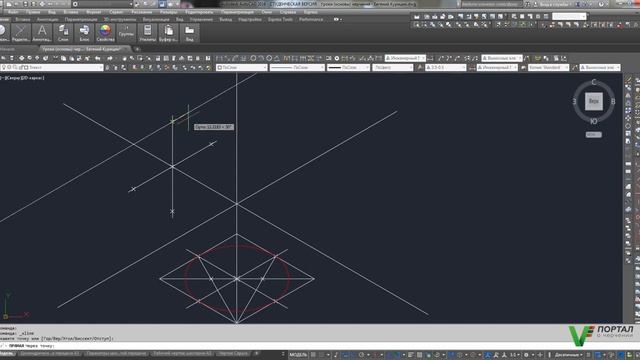Activate the Pan hand icon in Standard toolbar
The image size is (640, 360).
pos(124,58)
